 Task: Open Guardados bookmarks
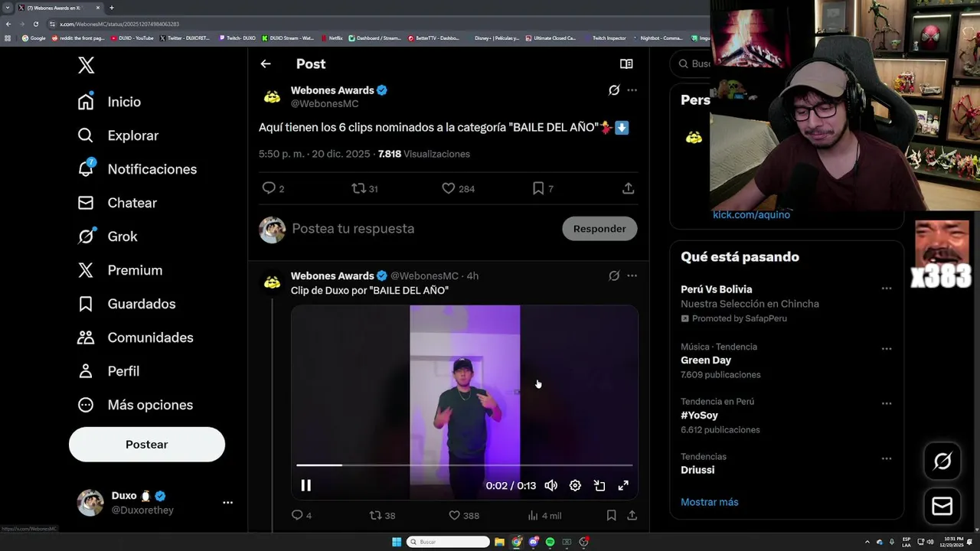[x=126, y=304]
